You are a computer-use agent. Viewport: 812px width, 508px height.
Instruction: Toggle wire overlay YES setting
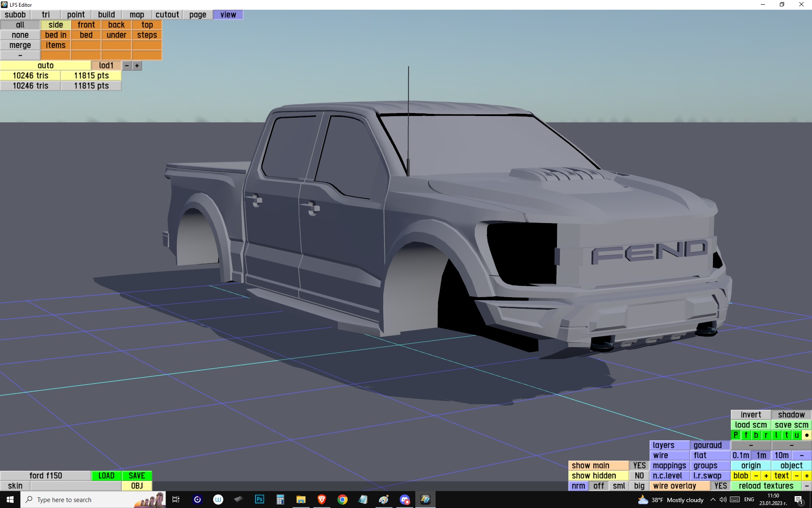720,486
